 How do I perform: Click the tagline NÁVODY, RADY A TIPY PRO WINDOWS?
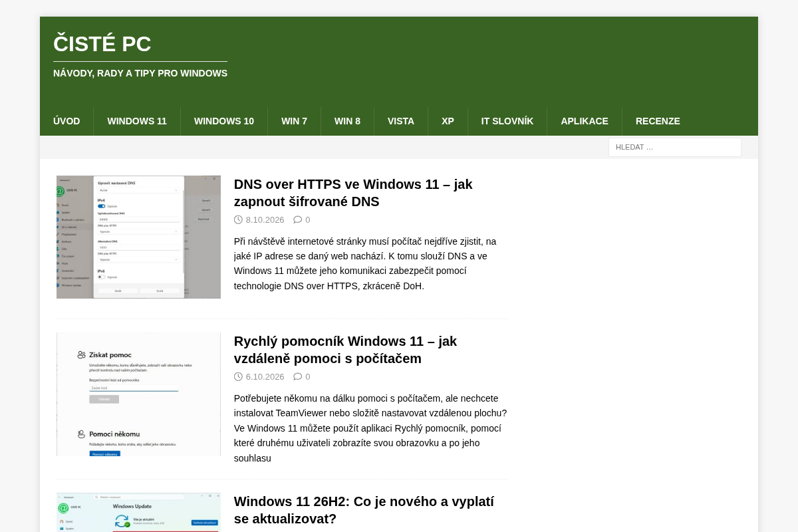[x=140, y=73]
